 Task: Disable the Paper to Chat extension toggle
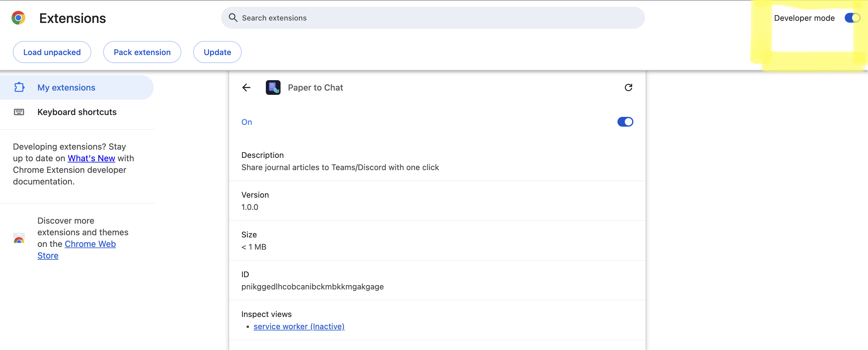(x=625, y=122)
